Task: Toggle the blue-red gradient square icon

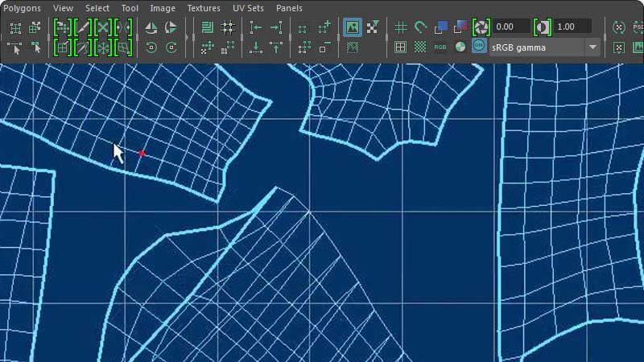Action: coord(460,27)
